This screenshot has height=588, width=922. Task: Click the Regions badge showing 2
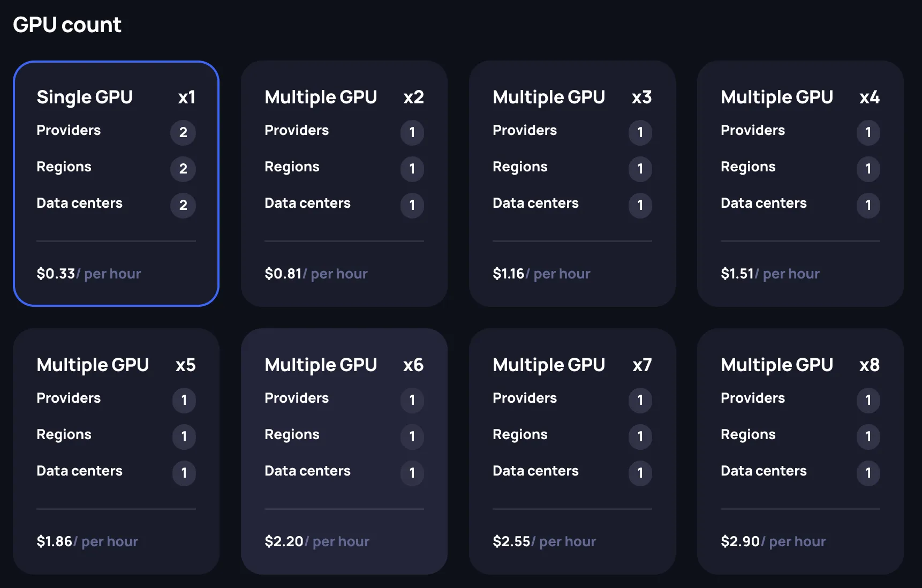pyautogui.click(x=183, y=169)
